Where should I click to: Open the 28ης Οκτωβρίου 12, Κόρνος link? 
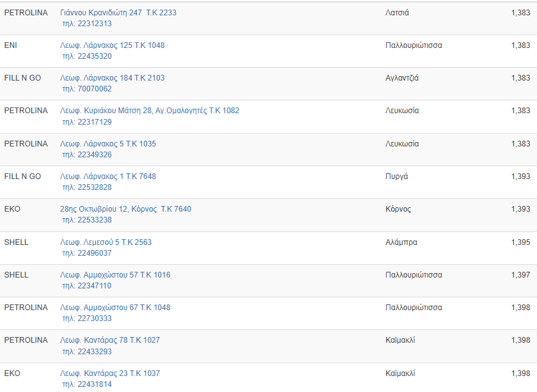[125, 209]
